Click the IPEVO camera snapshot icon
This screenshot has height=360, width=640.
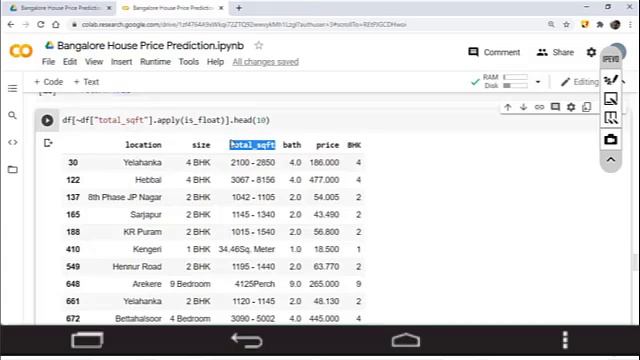point(611,139)
